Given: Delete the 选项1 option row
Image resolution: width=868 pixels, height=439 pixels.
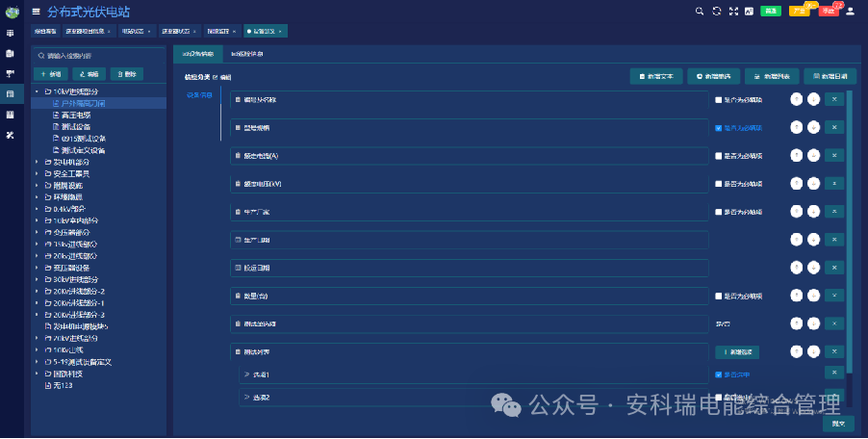Looking at the screenshot, I should 834,373.
